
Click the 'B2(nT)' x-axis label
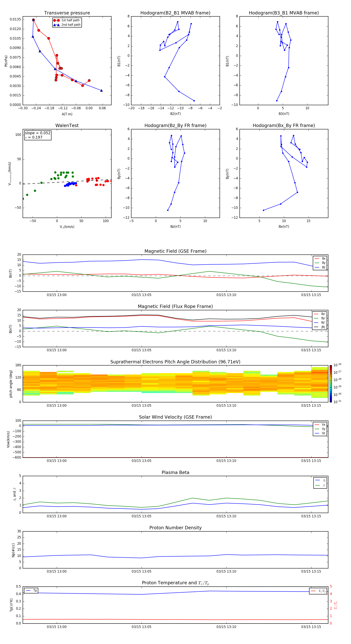coord(175,114)
